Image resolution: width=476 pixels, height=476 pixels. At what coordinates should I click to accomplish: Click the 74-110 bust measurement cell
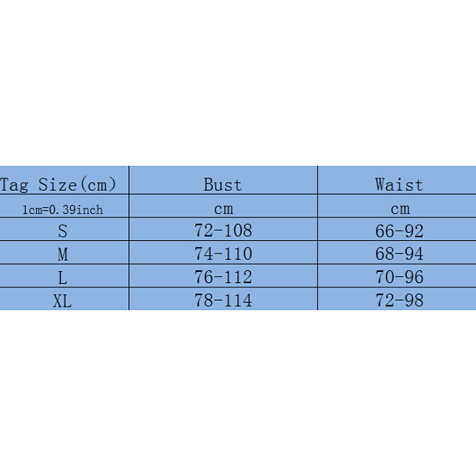(x=223, y=254)
